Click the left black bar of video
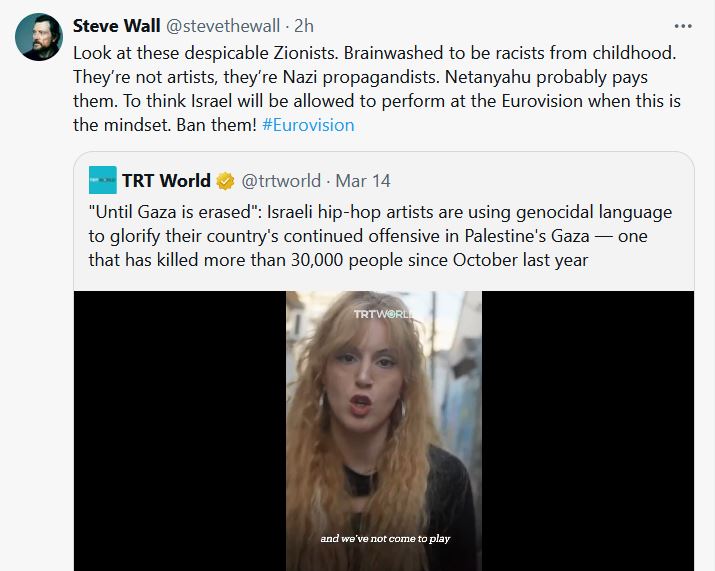Viewport: 715px width, 571px height. pos(180,431)
